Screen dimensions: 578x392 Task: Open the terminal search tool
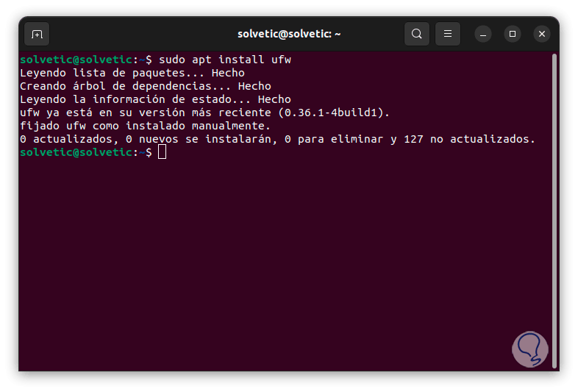pyautogui.click(x=416, y=34)
